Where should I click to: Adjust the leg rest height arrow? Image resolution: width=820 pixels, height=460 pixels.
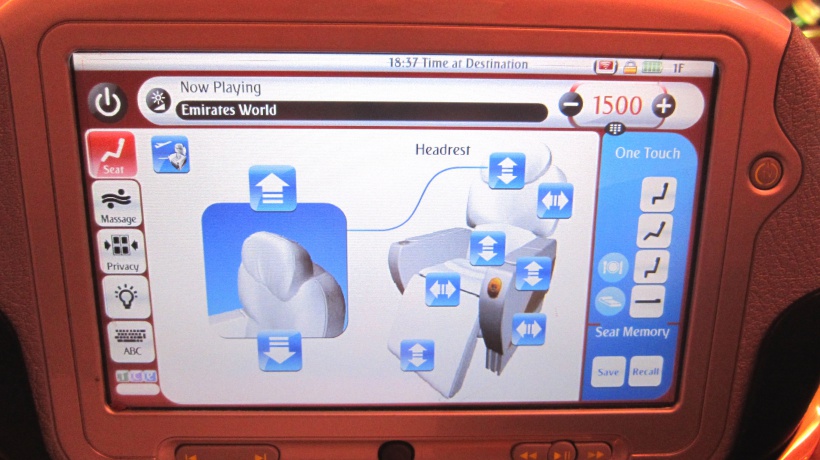(x=417, y=354)
